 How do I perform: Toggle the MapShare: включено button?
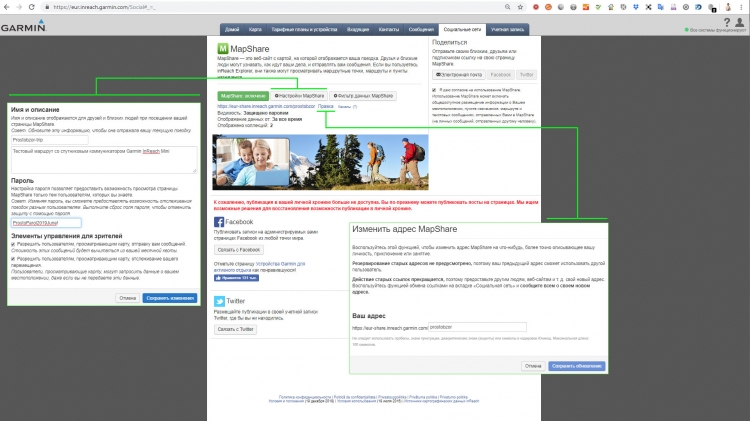pos(243,96)
